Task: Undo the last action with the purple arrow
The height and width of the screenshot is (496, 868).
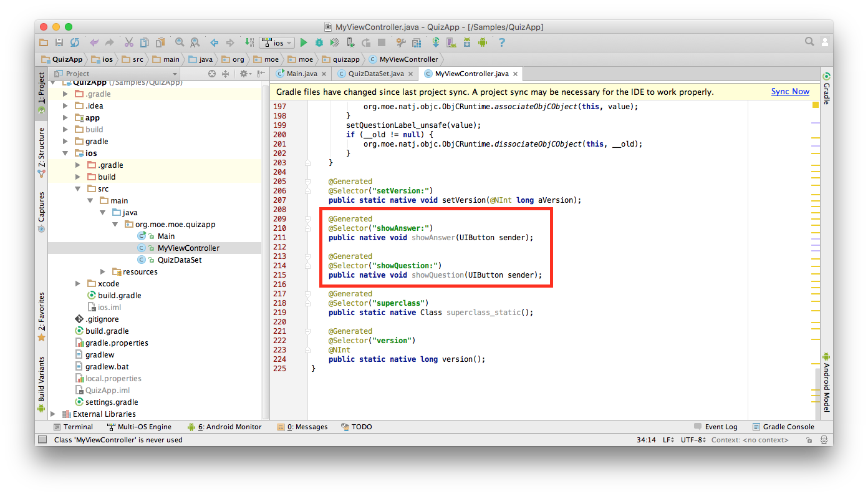Action: click(x=94, y=42)
